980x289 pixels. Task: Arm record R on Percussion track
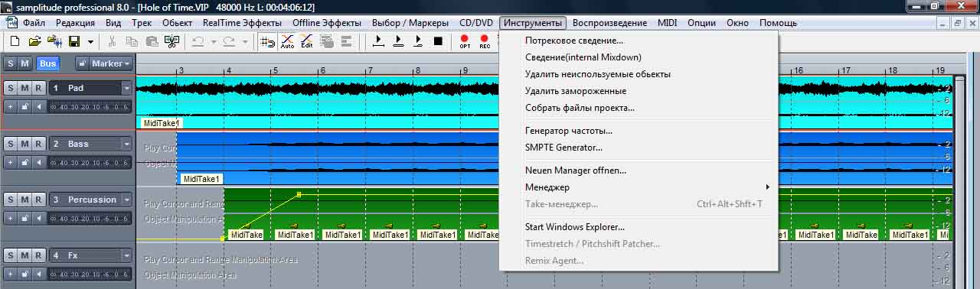pyautogui.click(x=38, y=200)
